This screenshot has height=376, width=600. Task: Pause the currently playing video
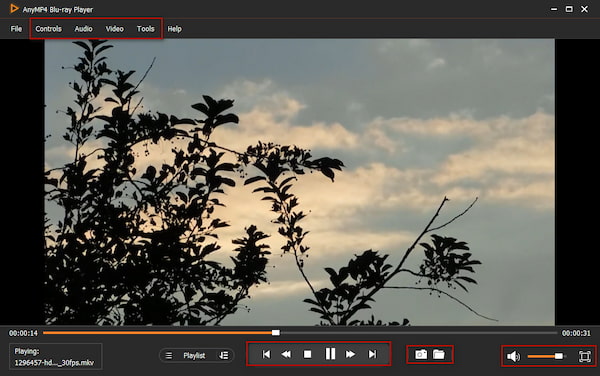(x=330, y=354)
